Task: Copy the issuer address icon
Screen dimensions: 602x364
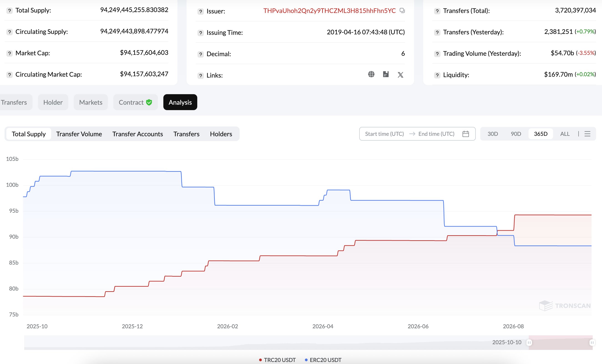Action: (402, 10)
